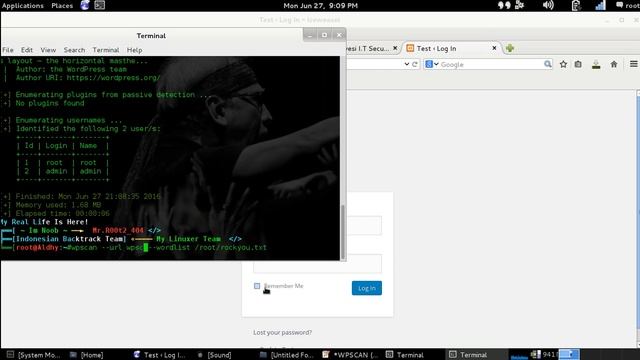Viewport: 640px width, 360px height.
Task: Switch to the *WPSCAN taskbar window
Action: coord(350,355)
